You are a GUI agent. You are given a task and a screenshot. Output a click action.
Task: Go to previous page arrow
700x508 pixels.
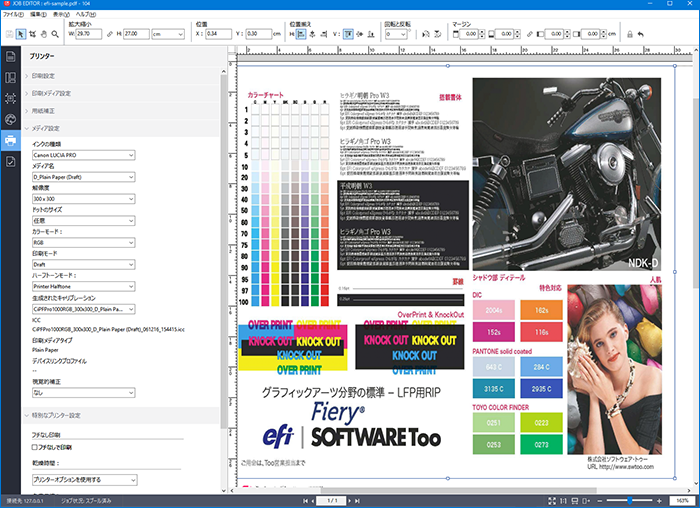coord(312,501)
